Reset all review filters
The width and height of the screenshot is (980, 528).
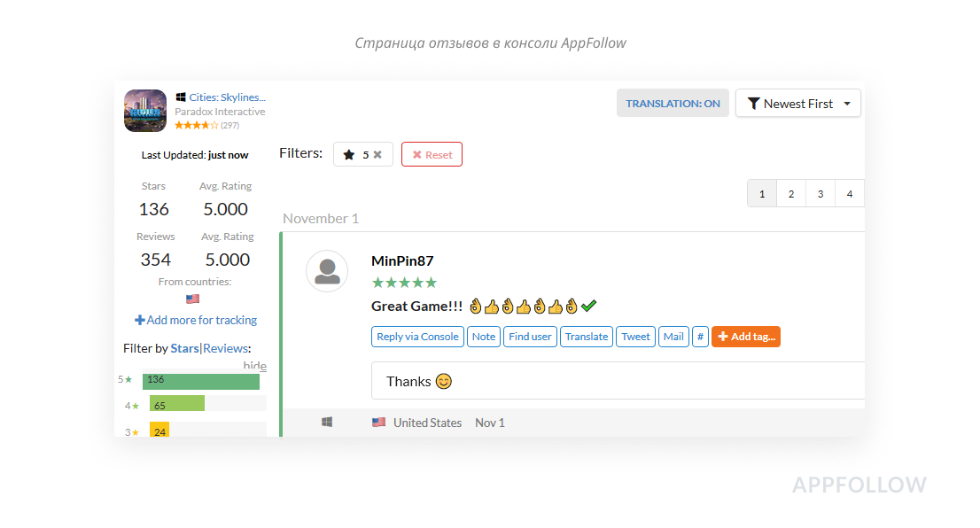(x=432, y=154)
